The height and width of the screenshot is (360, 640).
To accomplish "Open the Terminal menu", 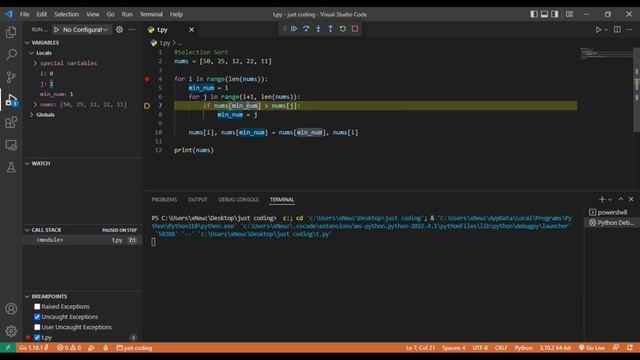I will [x=151, y=14].
